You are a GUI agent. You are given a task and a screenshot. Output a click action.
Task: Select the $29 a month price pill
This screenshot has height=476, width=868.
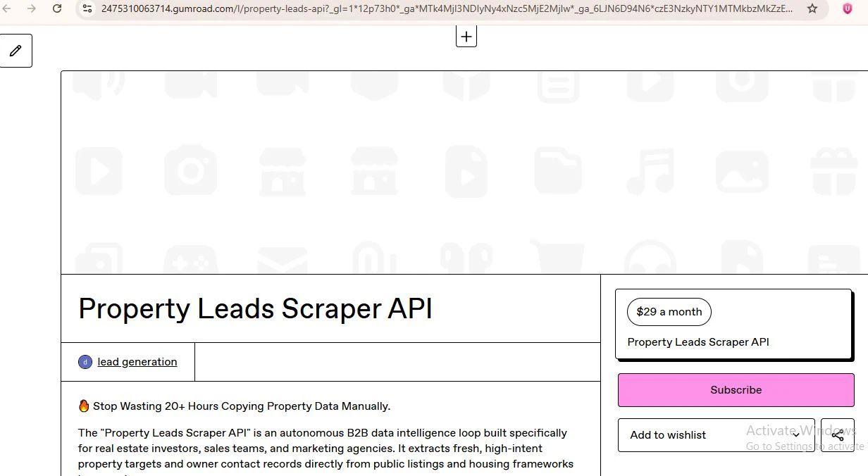669,312
